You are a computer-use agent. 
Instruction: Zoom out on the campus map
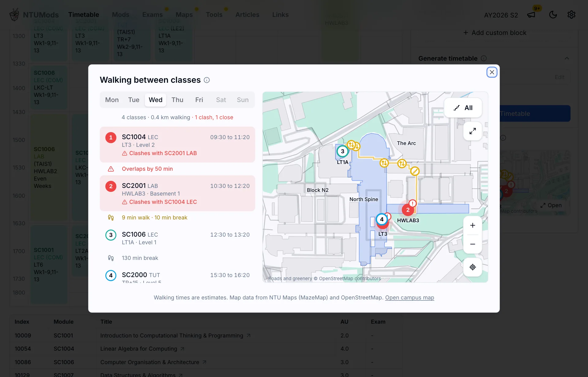point(473,244)
